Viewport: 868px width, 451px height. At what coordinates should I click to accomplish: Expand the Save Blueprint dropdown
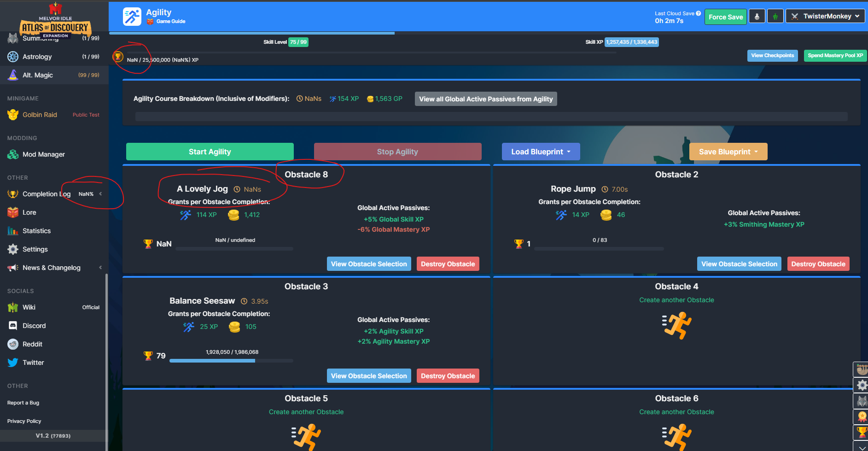[728, 151]
